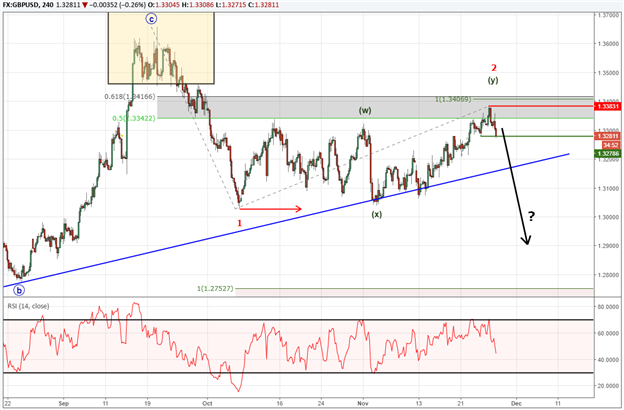Click the green 0.5(1.33422) Fibonacci label
This screenshot has height=410, width=624.
click(x=134, y=118)
